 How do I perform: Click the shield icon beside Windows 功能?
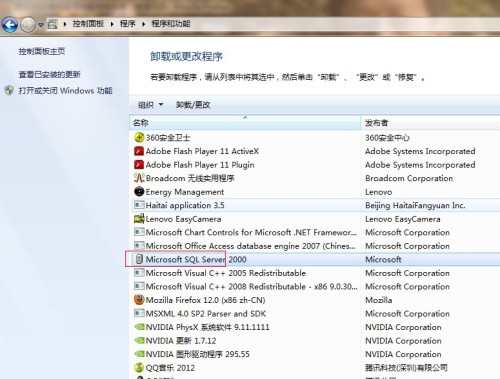point(9,90)
